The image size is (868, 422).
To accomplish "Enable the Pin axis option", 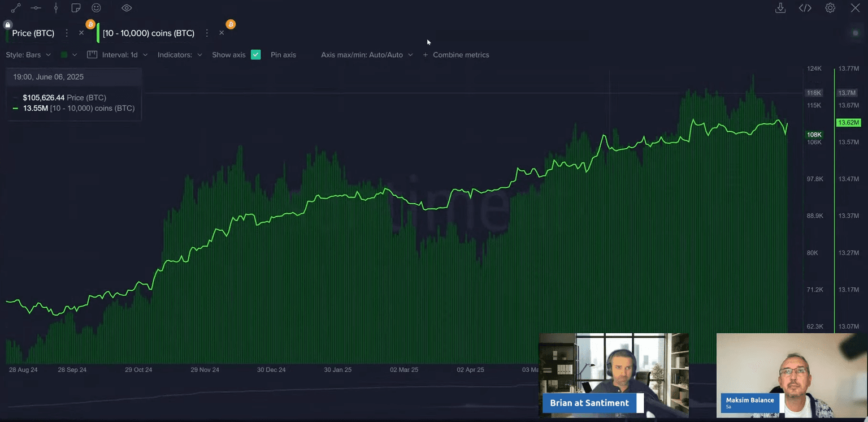I will pos(283,55).
